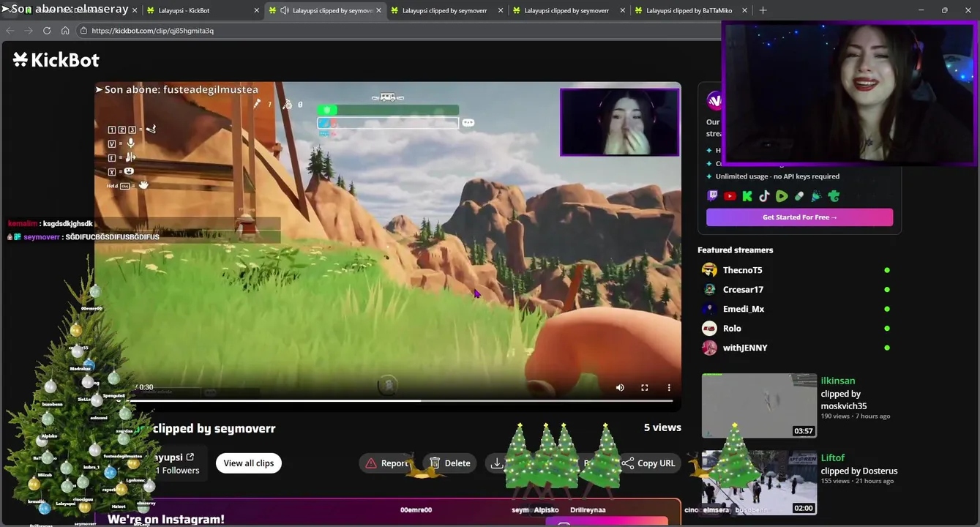Close the Lalayupsi - KickBot tab

point(257,10)
